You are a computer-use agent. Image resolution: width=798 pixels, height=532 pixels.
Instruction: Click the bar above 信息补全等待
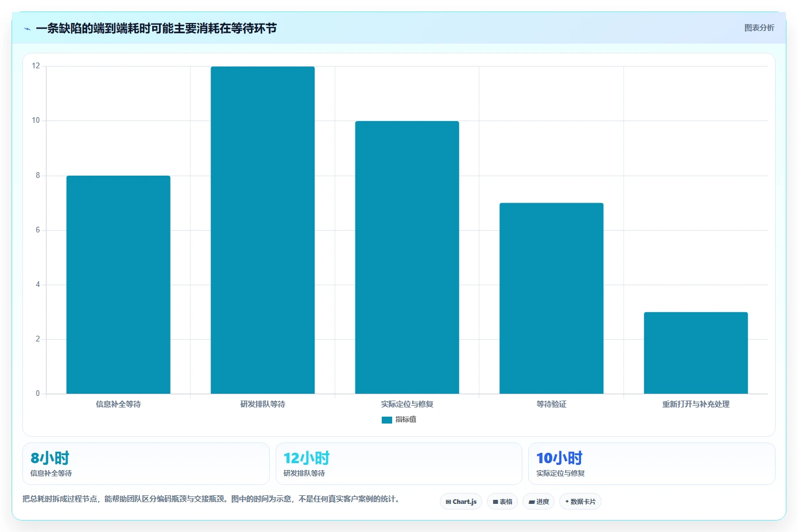[x=118, y=285]
